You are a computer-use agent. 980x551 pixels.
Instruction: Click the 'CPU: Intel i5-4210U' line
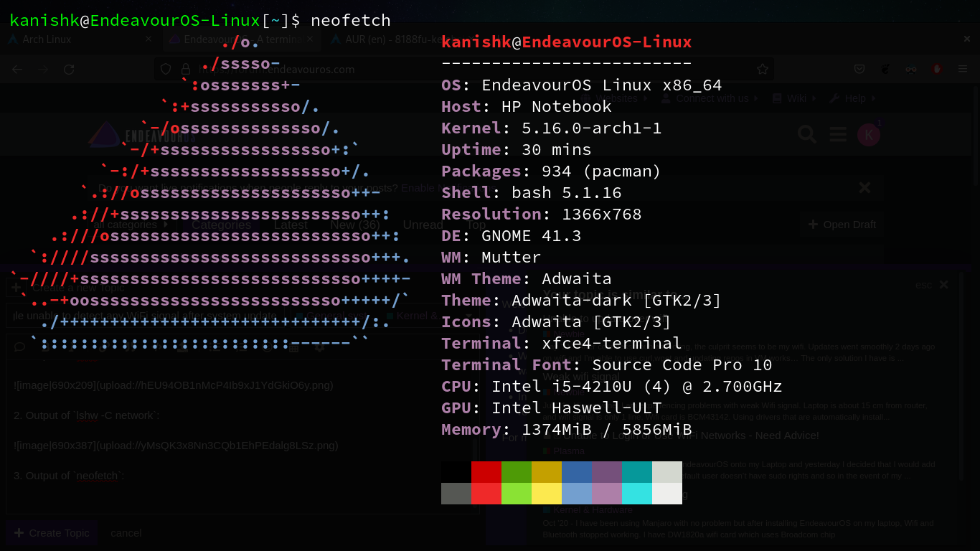click(x=612, y=386)
